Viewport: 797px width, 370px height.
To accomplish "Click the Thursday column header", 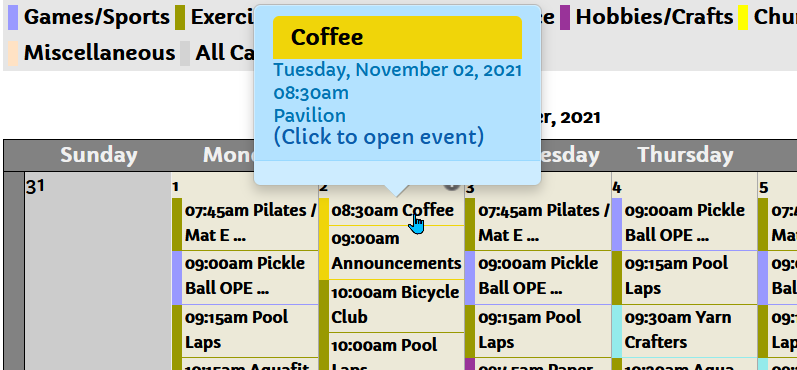I will [685, 156].
